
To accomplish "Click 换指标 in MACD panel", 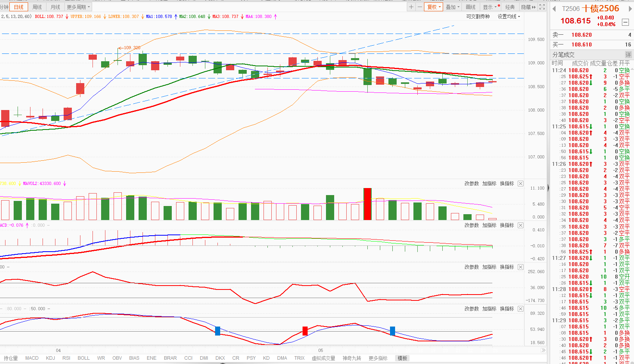I will tap(507, 225).
